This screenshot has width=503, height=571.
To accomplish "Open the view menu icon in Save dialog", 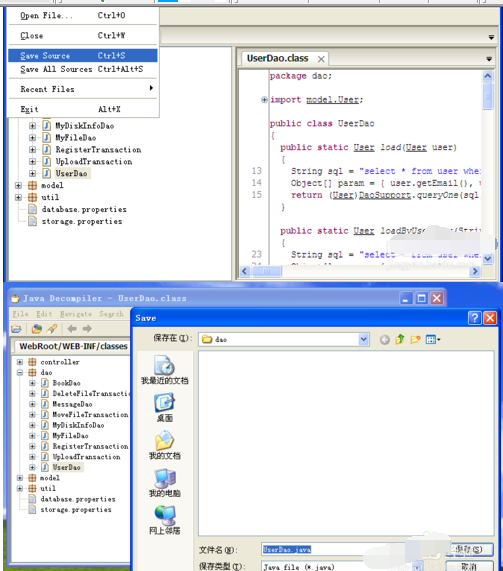I will (x=433, y=339).
